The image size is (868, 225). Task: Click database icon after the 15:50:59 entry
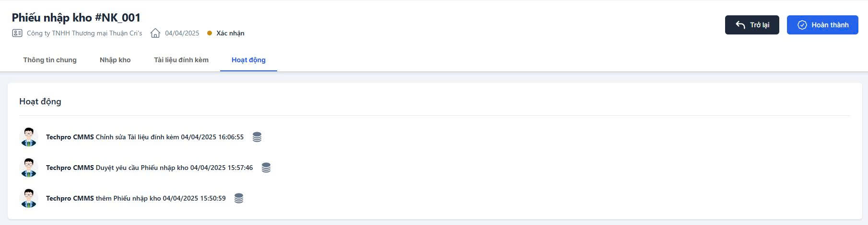(239, 199)
